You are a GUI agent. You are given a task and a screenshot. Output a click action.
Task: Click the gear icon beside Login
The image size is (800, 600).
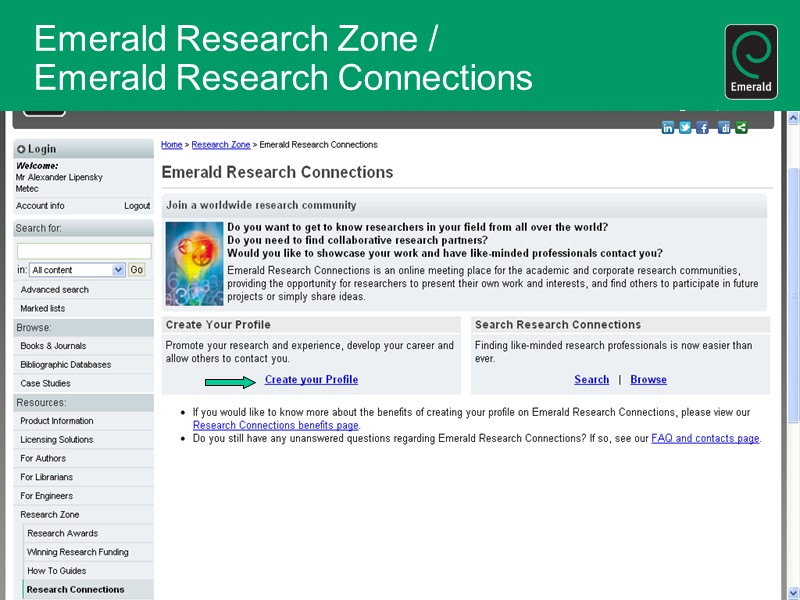(x=22, y=148)
